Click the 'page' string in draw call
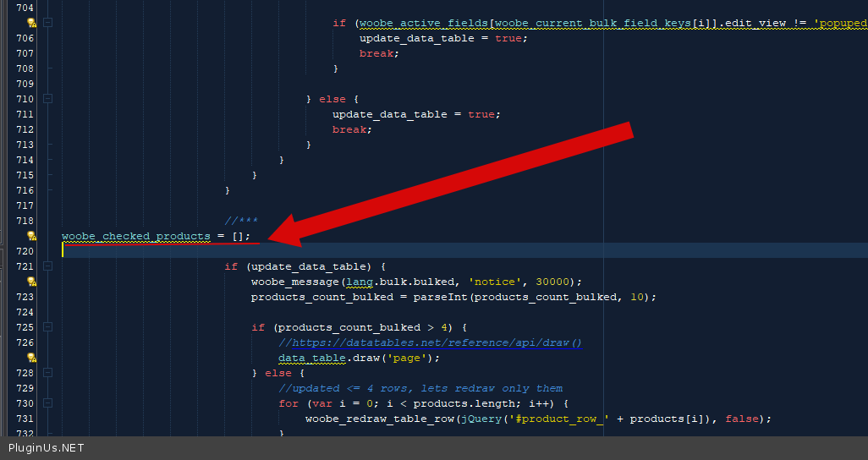 (x=407, y=359)
